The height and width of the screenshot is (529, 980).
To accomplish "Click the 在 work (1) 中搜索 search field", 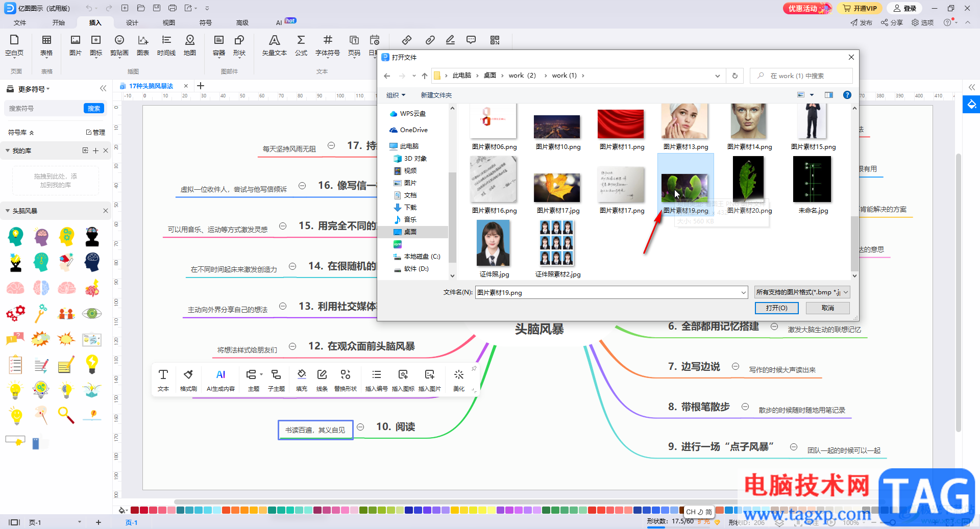I will pos(801,75).
